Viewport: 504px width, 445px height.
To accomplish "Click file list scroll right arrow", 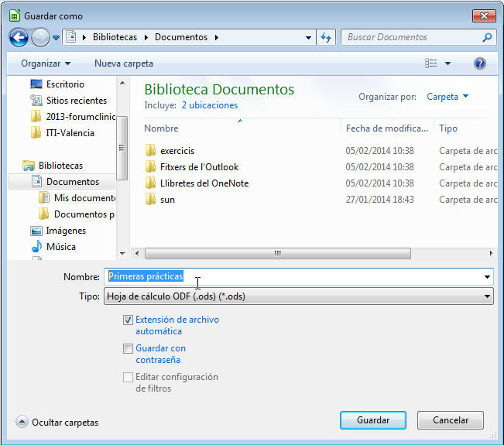I will (x=491, y=254).
